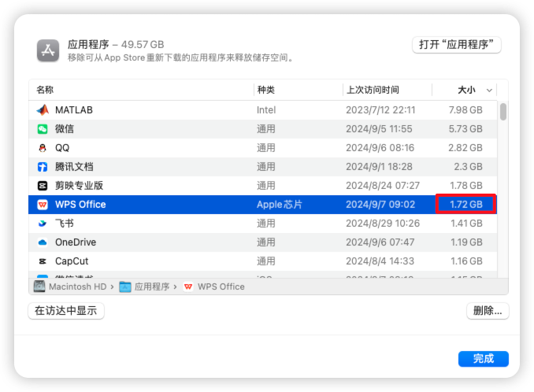Select the CapCut row name
The image size is (534, 392).
72,261
